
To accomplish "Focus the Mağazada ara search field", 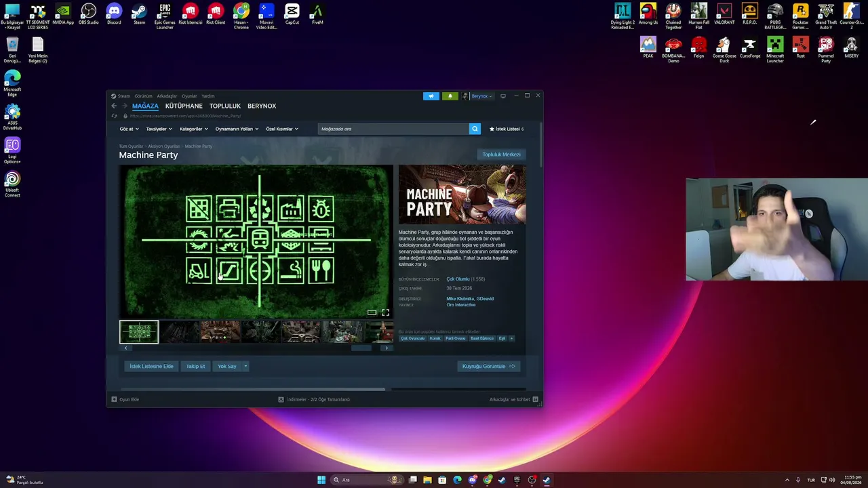I will 393,129.
